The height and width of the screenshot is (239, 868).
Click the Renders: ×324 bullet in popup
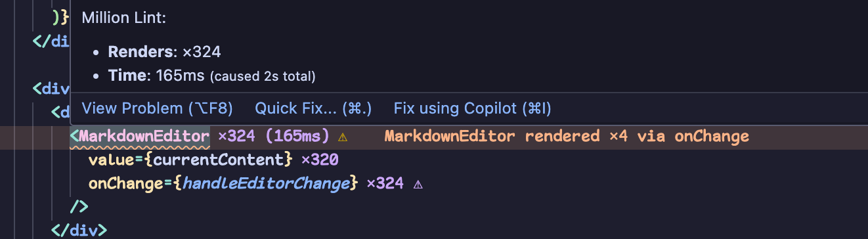(x=164, y=52)
